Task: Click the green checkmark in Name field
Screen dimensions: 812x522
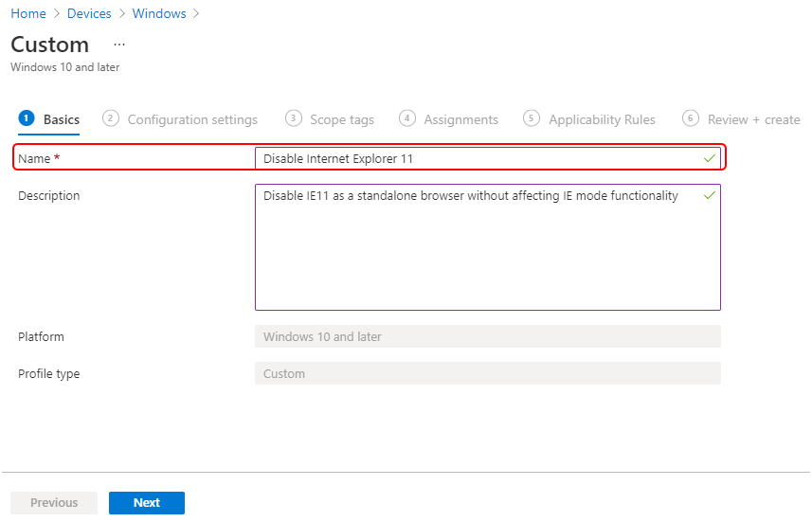Action: [x=710, y=158]
